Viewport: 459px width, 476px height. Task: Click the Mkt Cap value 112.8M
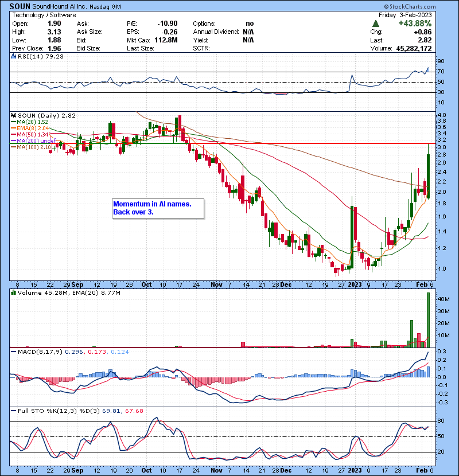coord(166,40)
